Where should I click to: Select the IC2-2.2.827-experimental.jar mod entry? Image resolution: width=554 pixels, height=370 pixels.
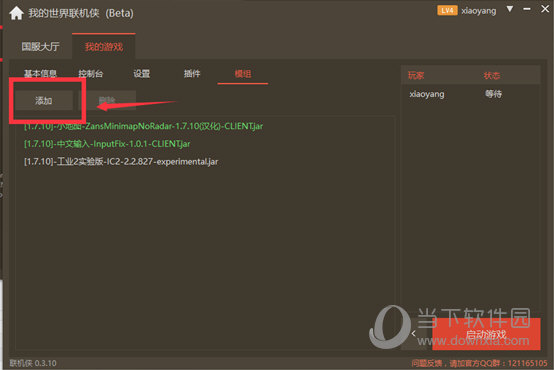(x=121, y=161)
